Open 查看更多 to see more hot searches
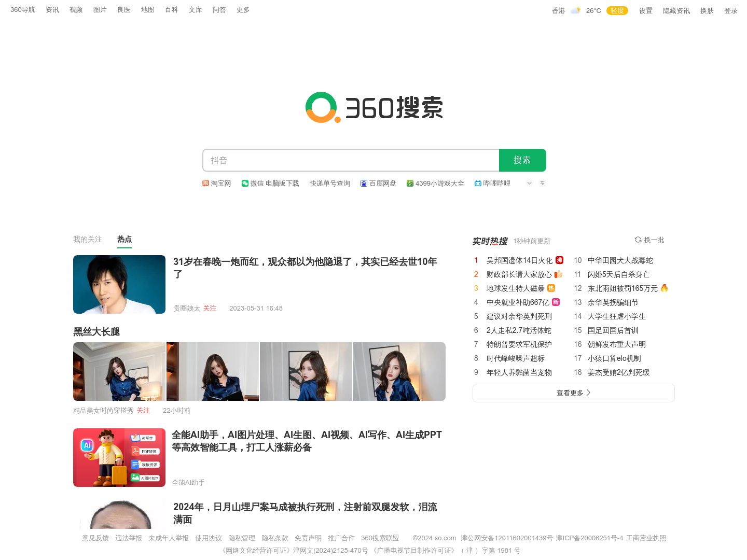 coord(573,393)
